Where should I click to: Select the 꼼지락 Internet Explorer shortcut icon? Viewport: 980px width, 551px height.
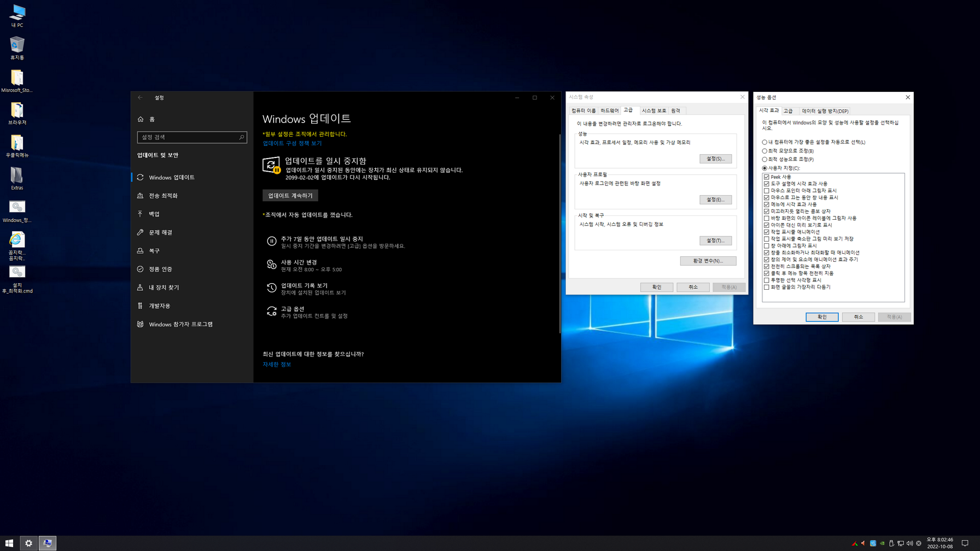17,246
